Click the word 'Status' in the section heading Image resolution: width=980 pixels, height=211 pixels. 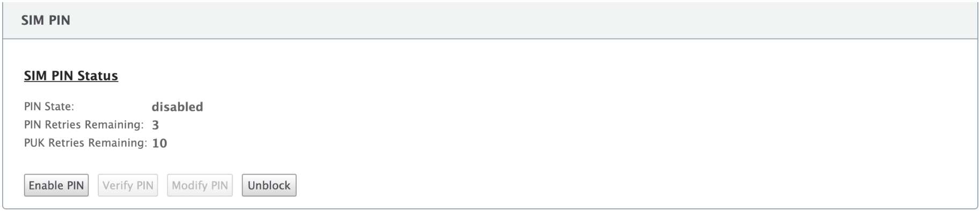point(97,76)
